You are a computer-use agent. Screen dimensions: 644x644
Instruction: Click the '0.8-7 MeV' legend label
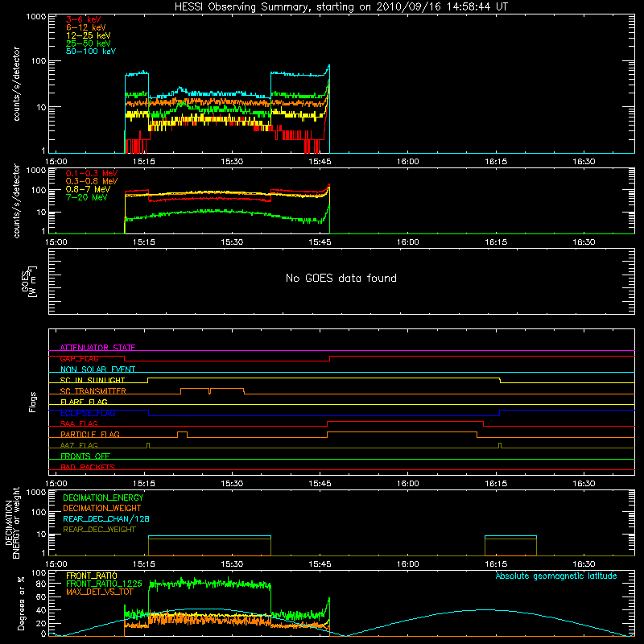click(88, 189)
